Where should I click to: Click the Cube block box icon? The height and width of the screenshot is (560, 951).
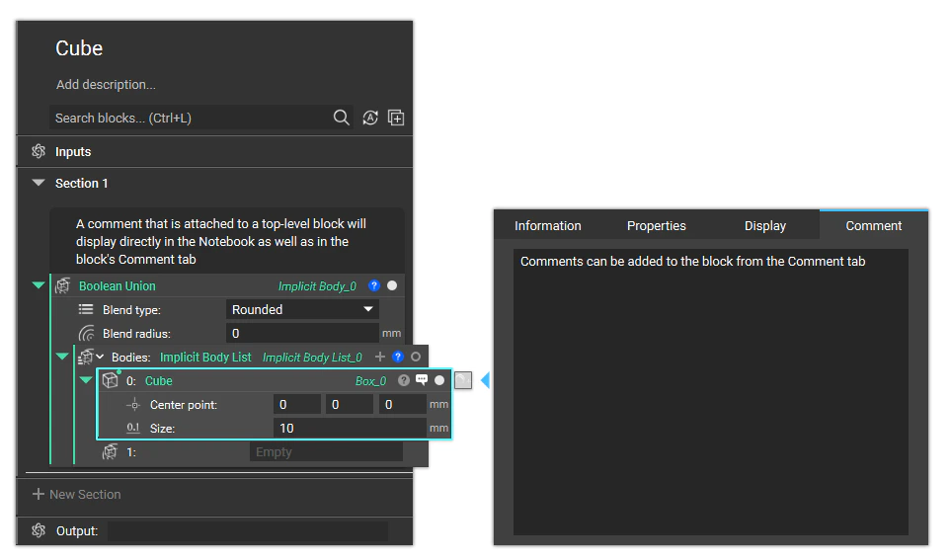[x=110, y=380]
